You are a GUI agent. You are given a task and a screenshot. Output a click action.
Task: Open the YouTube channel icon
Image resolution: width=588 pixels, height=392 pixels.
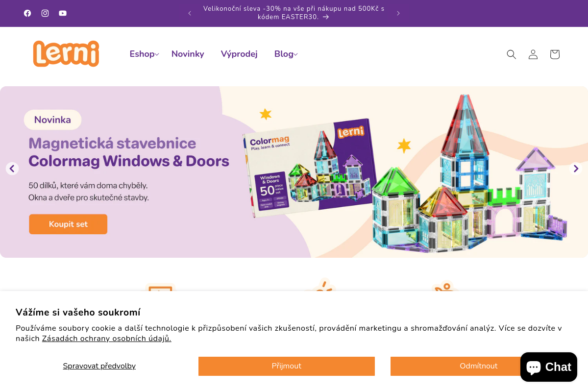(63, 13)
